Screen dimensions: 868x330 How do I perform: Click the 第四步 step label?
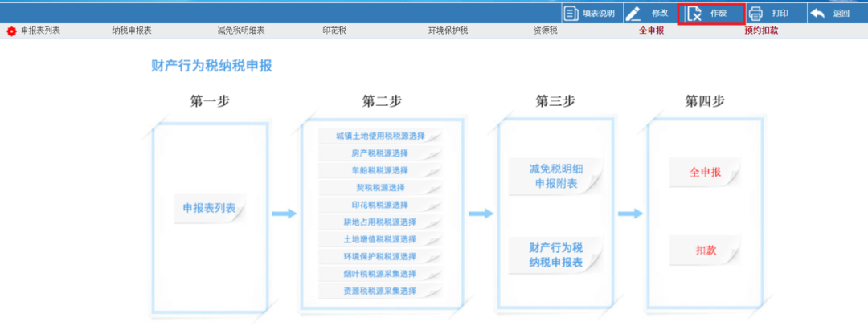click(705, 101)
